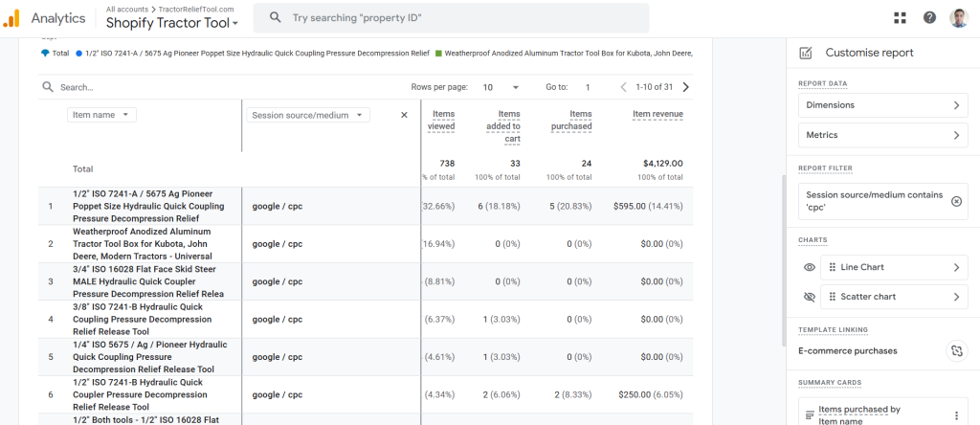Screen dimensions: 980x425
Task: Show the Scatter chart with crossed eye
Action: 810,296
